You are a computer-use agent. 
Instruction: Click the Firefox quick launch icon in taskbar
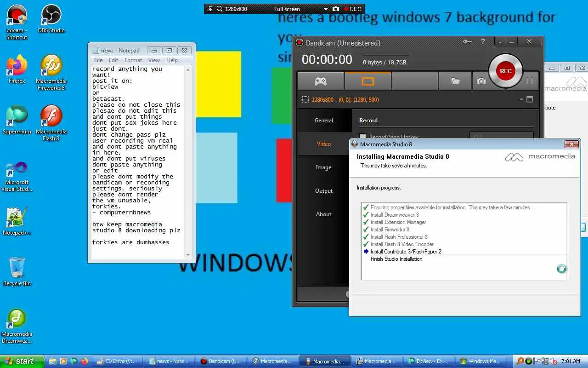click(84, 361)
